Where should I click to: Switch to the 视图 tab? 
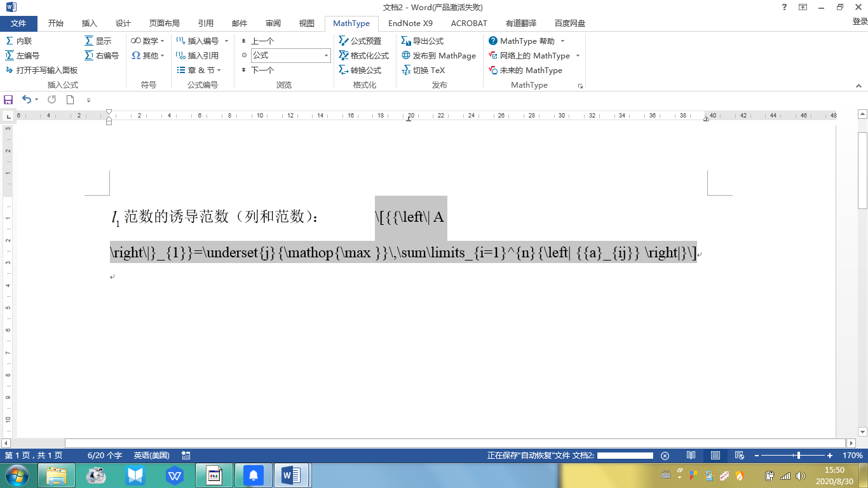307,24
